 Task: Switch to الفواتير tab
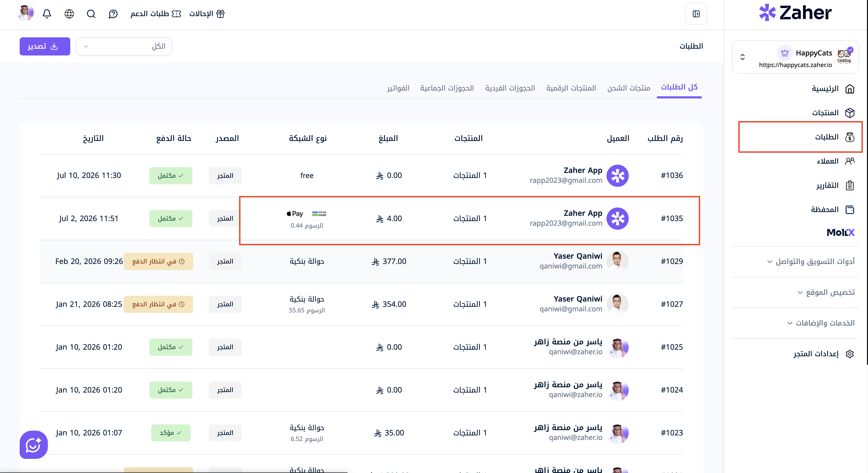[x=398, y=88]
